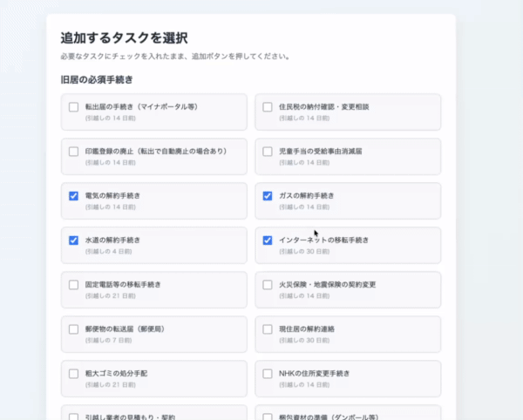Select the 引越し業者の見積もり・契約 checkbox
The height and width of the screenshot is (420, 523).
click(x=73, y=417)
